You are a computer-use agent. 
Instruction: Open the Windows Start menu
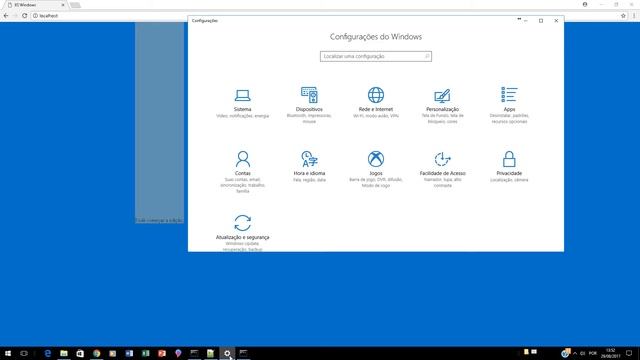click(x=8, y=353)
